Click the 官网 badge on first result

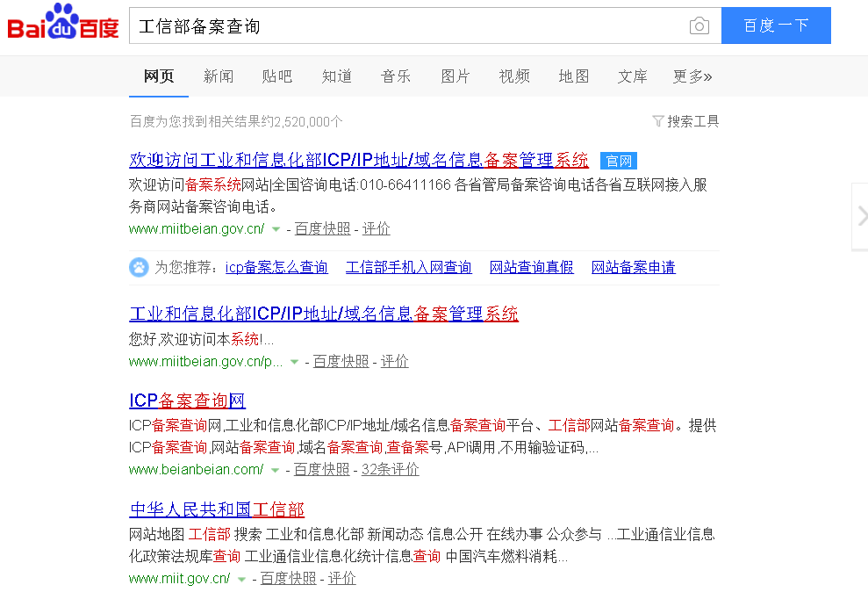[619, 161]
